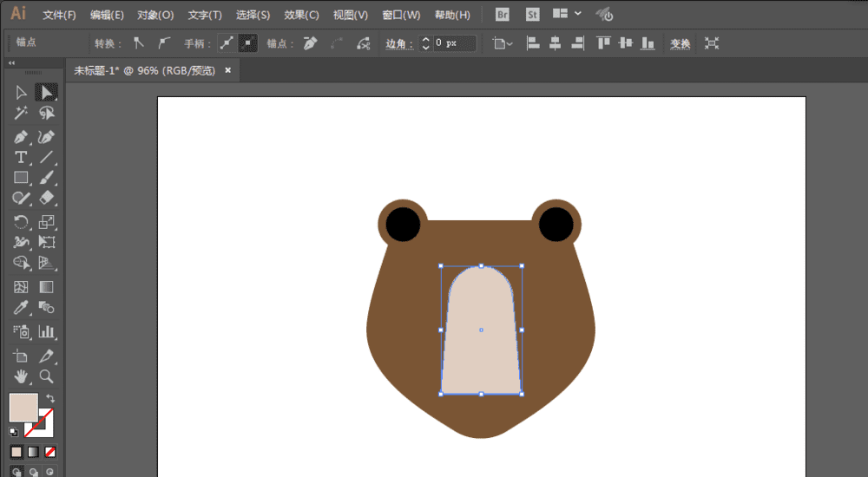Image resolution: width=868 pixels, height=477 pixels.
Task: Set paint mode to None
Action: 50,452
